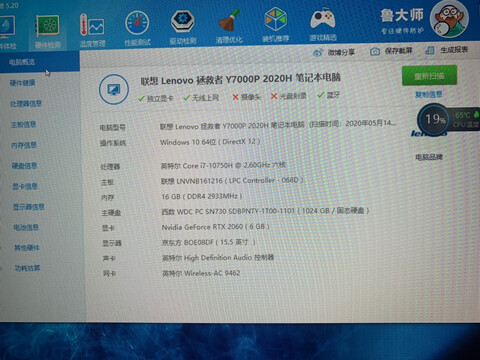Select 电池信息 in the sidebar

tap(26, 228)
